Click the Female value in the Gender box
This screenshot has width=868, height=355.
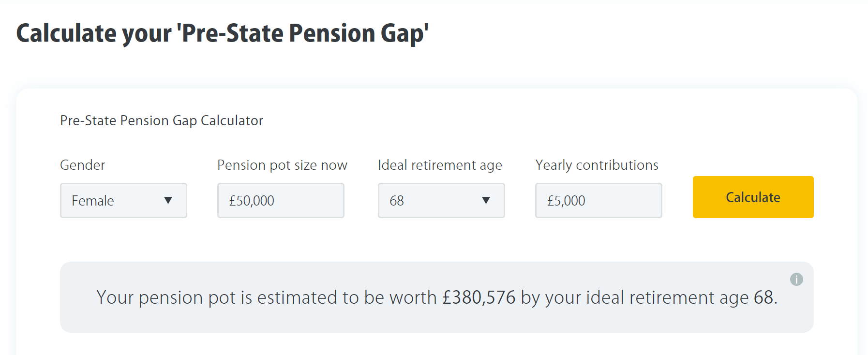[92, 200]
